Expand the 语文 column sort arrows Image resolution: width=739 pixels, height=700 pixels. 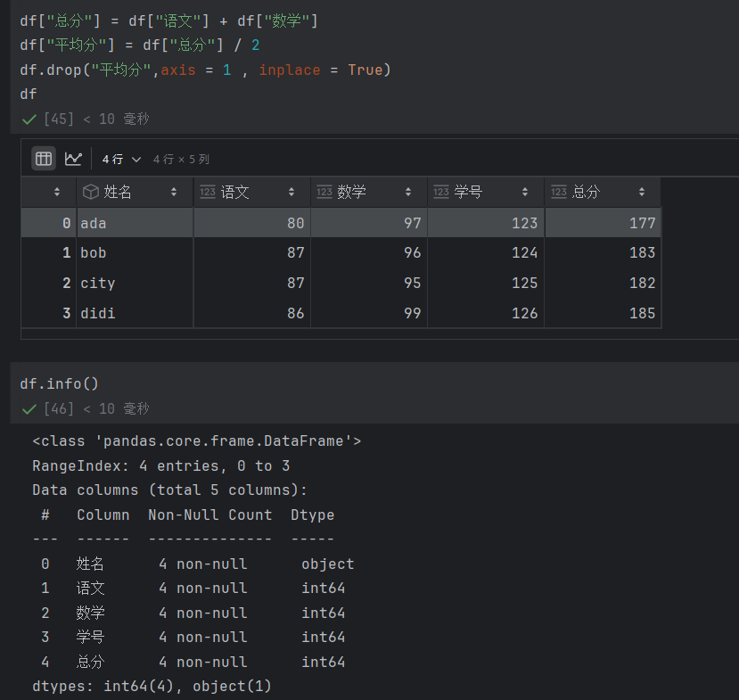(x=291, y=191)
